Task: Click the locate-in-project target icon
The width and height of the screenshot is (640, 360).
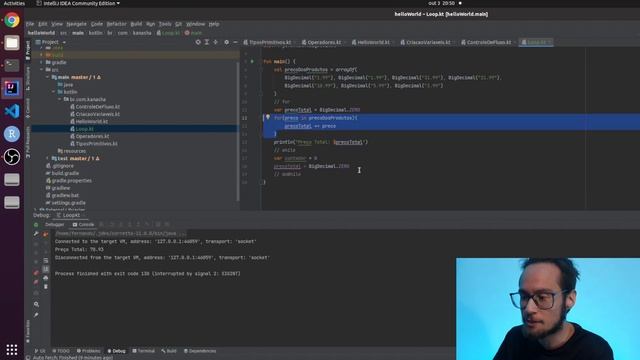Action: coord(198,42)
